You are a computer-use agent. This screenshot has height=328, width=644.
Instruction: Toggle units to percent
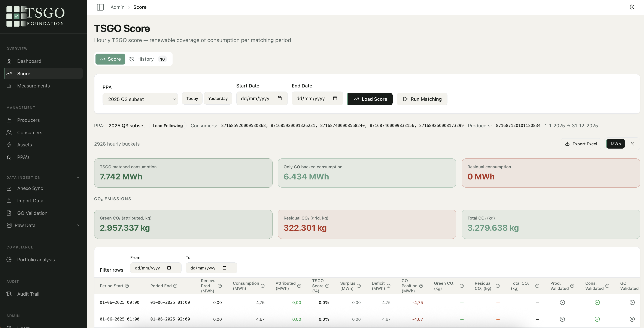632,144
